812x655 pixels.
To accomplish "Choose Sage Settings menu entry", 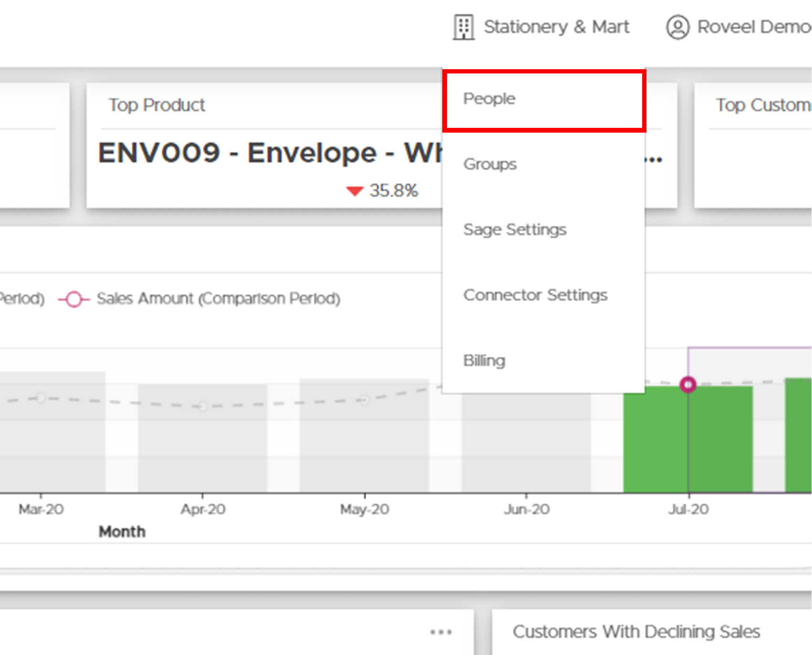I will [x=515, y=229].
